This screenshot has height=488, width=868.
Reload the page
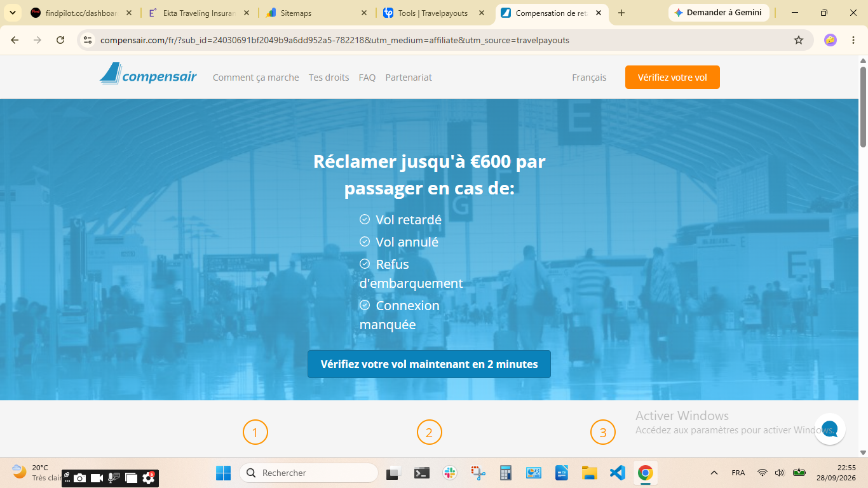(60, 40)
